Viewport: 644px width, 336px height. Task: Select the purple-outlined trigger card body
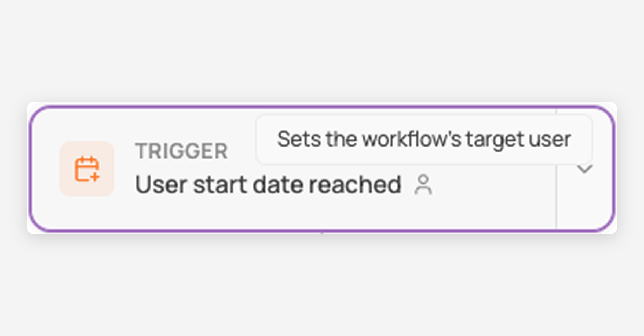coord(321,168)
